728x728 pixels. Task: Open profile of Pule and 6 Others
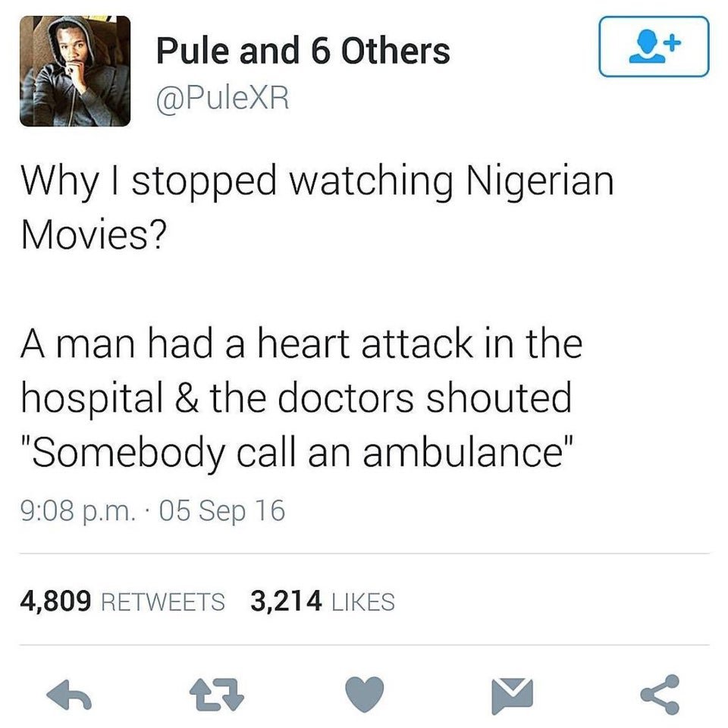(x=303, y=51)
